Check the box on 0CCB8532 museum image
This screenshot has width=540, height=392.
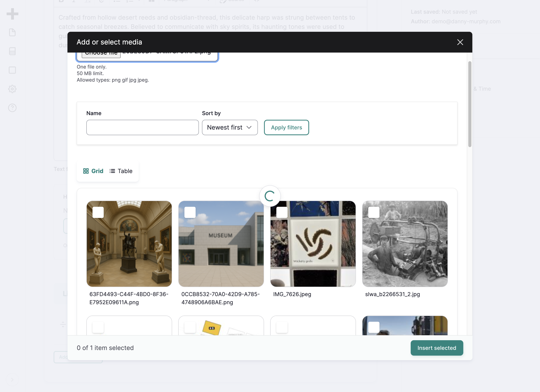[190, 212]
